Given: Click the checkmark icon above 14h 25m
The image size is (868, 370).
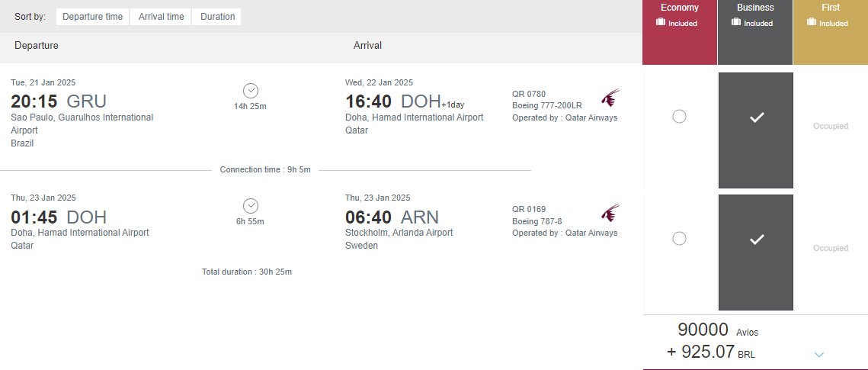Looking at the screenshot, I should [x=251, y=91].
